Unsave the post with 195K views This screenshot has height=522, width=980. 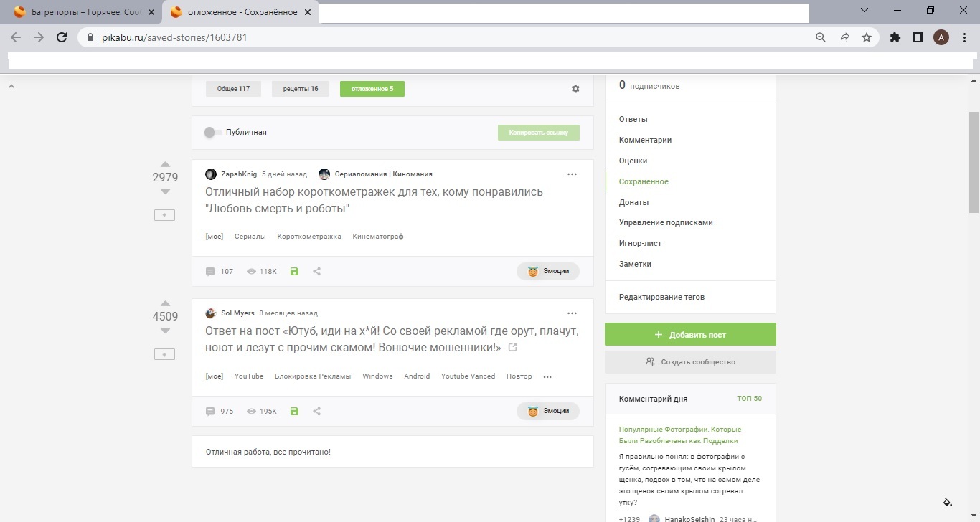(294, 411)
